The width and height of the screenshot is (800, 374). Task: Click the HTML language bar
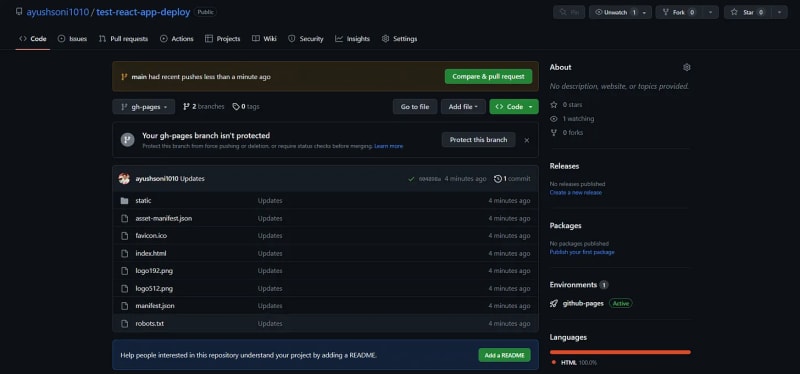[620, 352]
